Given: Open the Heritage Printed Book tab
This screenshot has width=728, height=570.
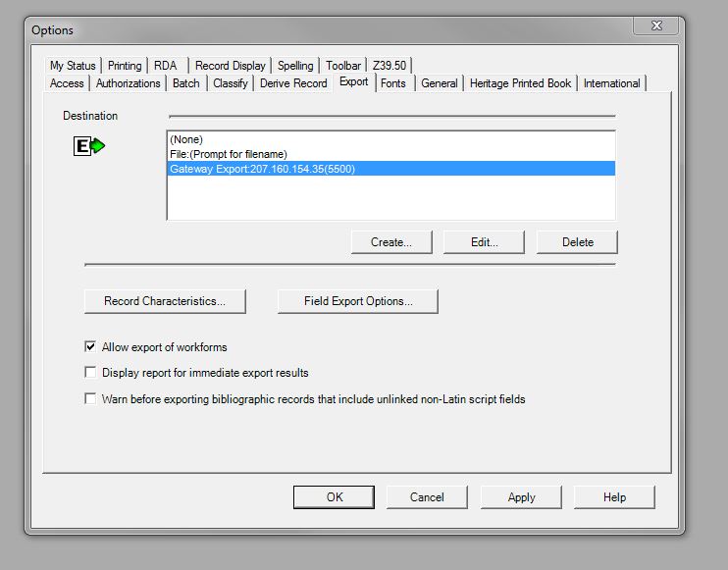Looking at the screenshot, I should [x=520, y=83].
